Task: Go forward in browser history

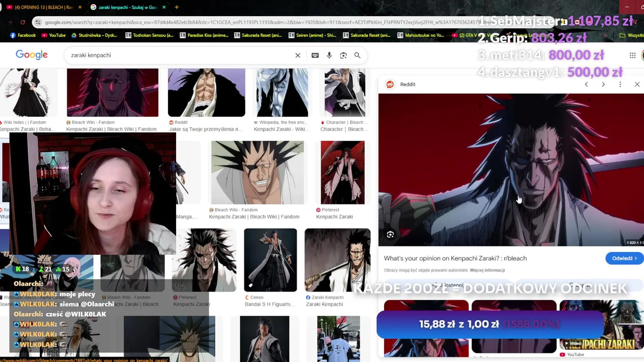Action: 10,22
